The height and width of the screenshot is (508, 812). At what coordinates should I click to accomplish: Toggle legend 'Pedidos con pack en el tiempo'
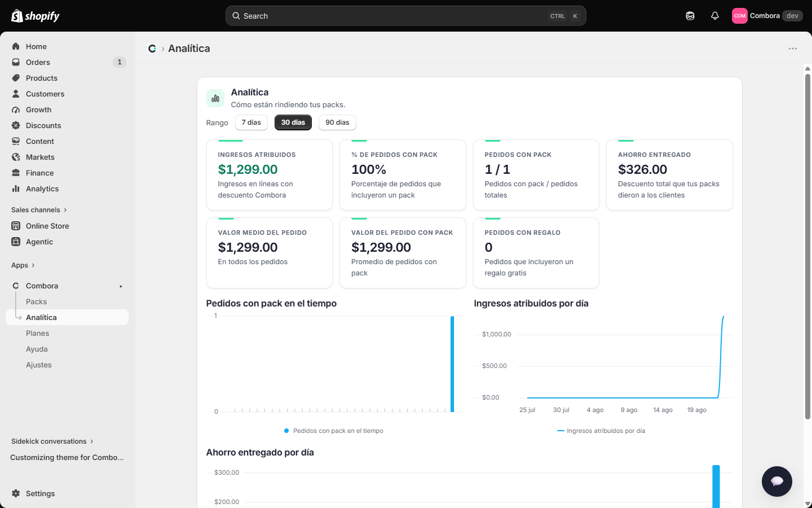[334, 431]
